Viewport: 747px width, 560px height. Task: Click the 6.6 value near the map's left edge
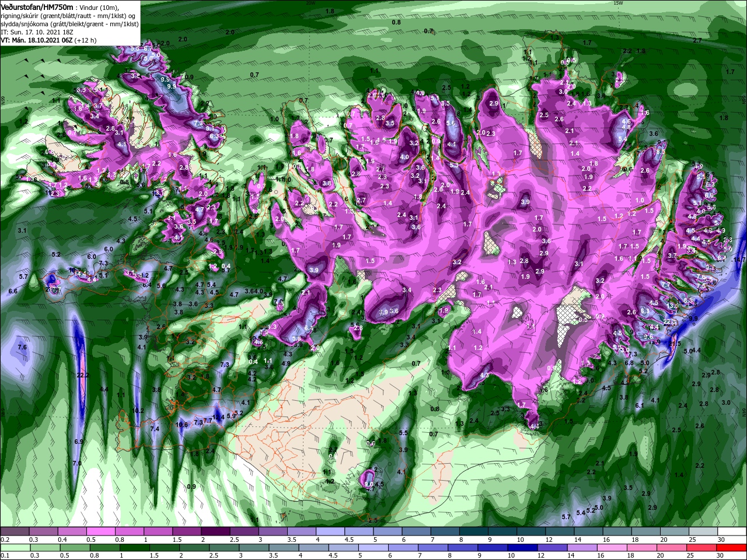point(13,290)
